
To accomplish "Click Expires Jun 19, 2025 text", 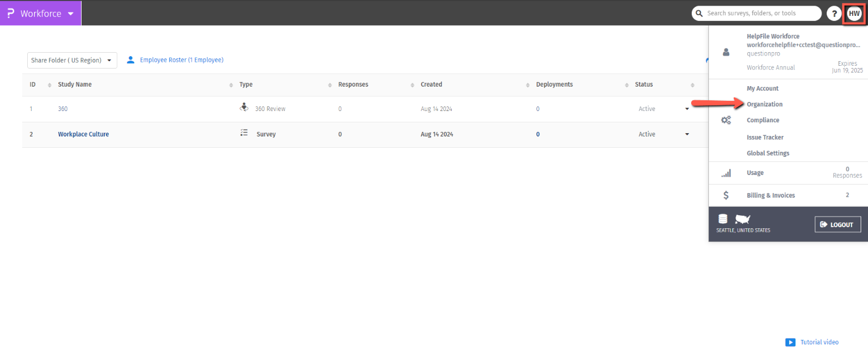I will (x=847, y=67).
